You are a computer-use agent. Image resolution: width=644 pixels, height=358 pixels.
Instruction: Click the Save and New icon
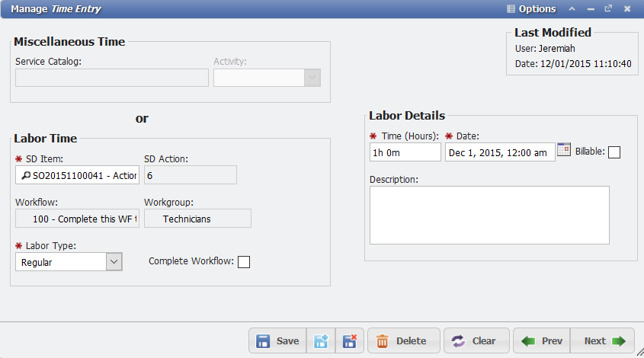[321, 341]
